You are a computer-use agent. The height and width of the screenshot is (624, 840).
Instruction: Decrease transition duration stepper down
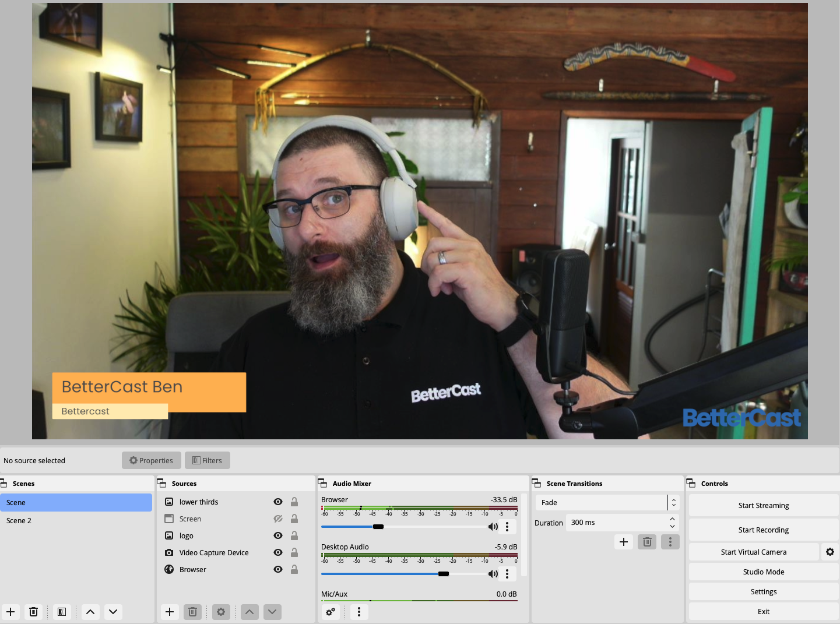click(x=672, y=526)
